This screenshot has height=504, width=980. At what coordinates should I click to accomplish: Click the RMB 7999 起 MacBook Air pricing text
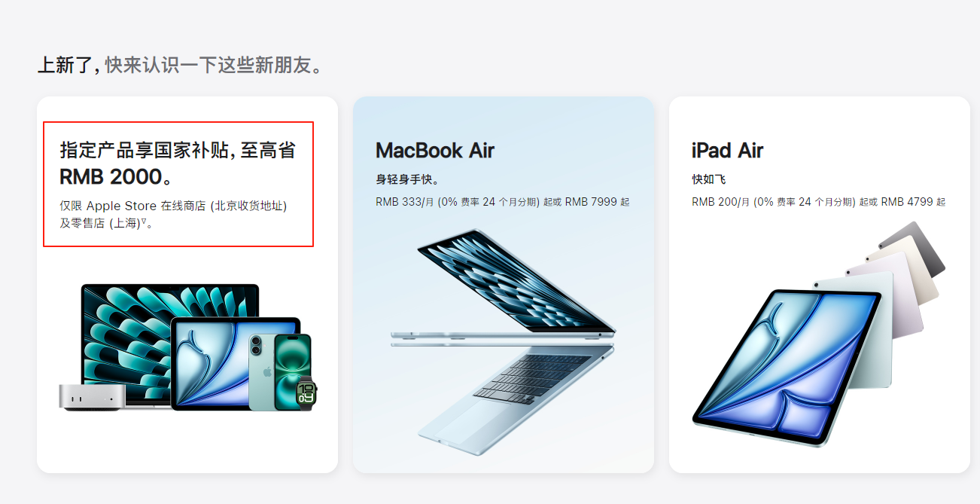[x=597, y=202]
